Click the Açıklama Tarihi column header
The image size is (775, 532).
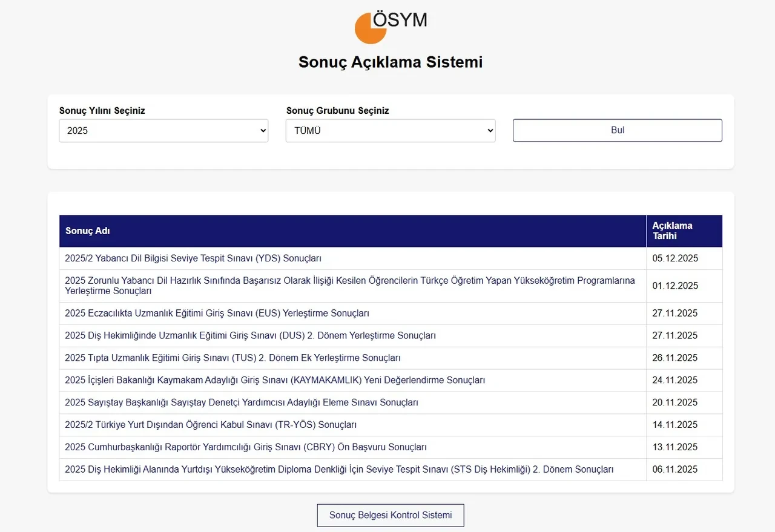click(x=672, y=231)
